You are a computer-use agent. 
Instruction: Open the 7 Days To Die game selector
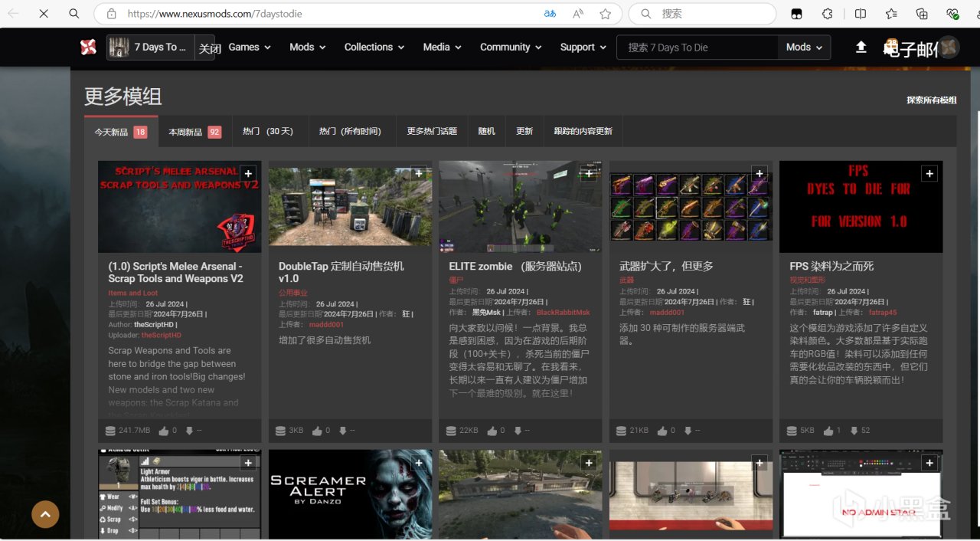(151, 48)
